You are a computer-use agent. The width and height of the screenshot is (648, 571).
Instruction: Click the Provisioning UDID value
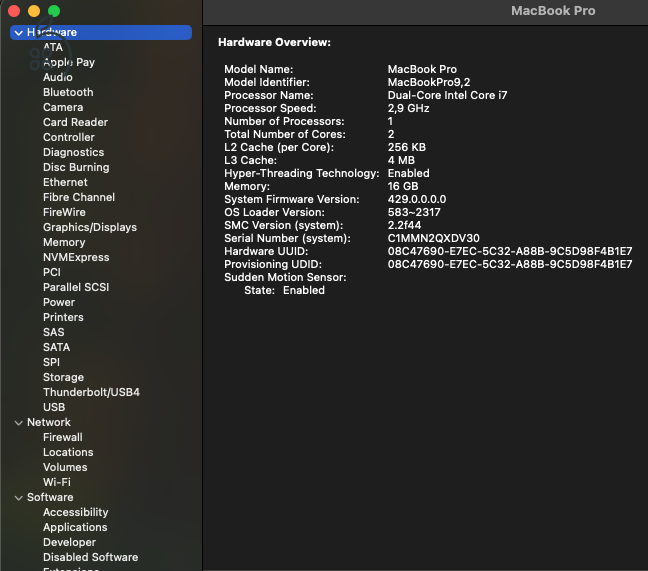tap(510, 264)
